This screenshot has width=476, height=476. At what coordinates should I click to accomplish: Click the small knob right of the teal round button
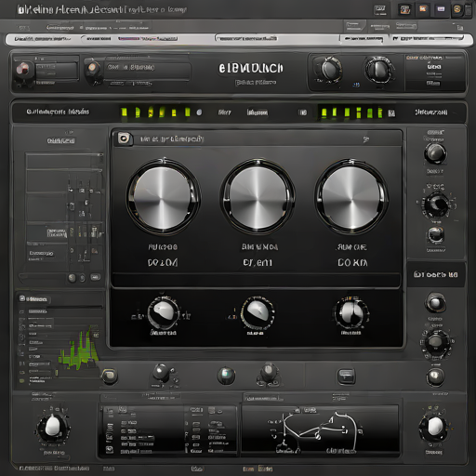tap(269, 373)
